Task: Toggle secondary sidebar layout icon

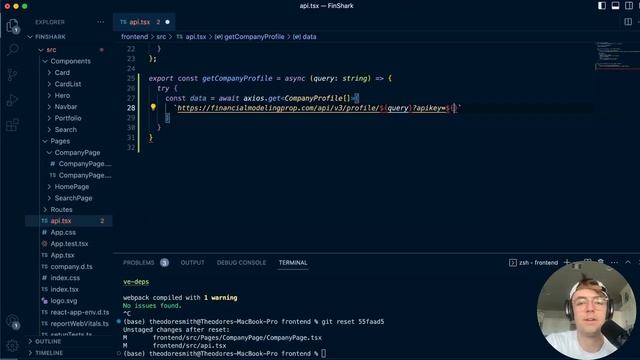Action: (x=629, y=6)
